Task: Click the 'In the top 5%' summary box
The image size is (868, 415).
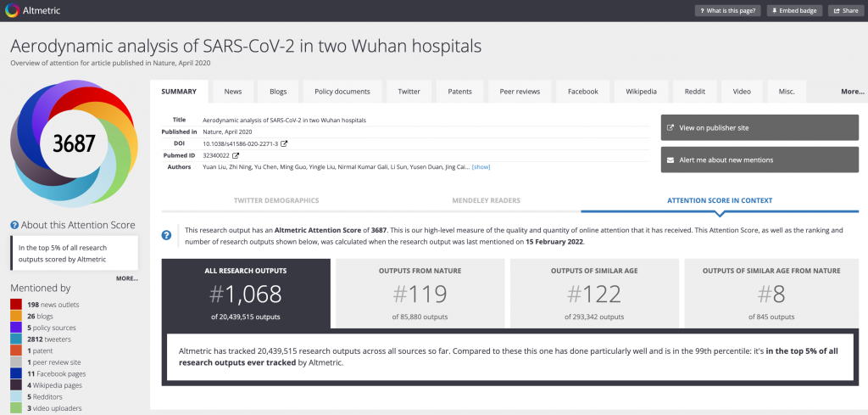Action: click(75, 253)
